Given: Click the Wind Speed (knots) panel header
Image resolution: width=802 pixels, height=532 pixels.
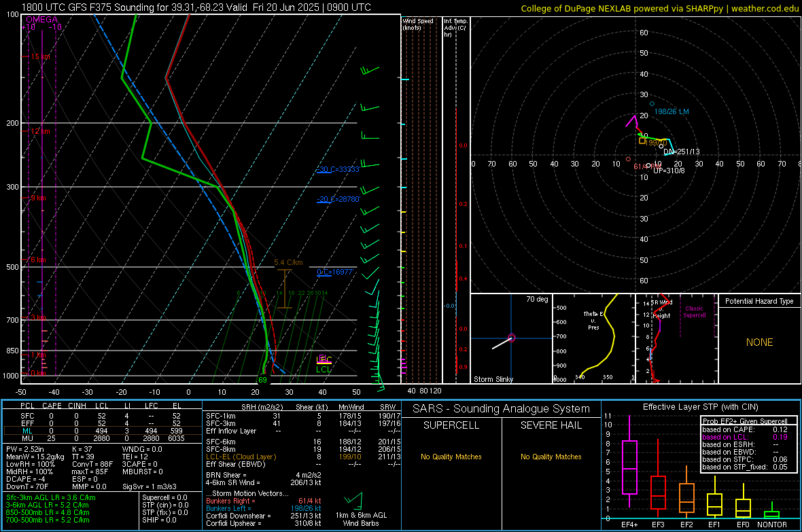Looking at the screenshot, I should pyautogui.click(x=418, y=24).
